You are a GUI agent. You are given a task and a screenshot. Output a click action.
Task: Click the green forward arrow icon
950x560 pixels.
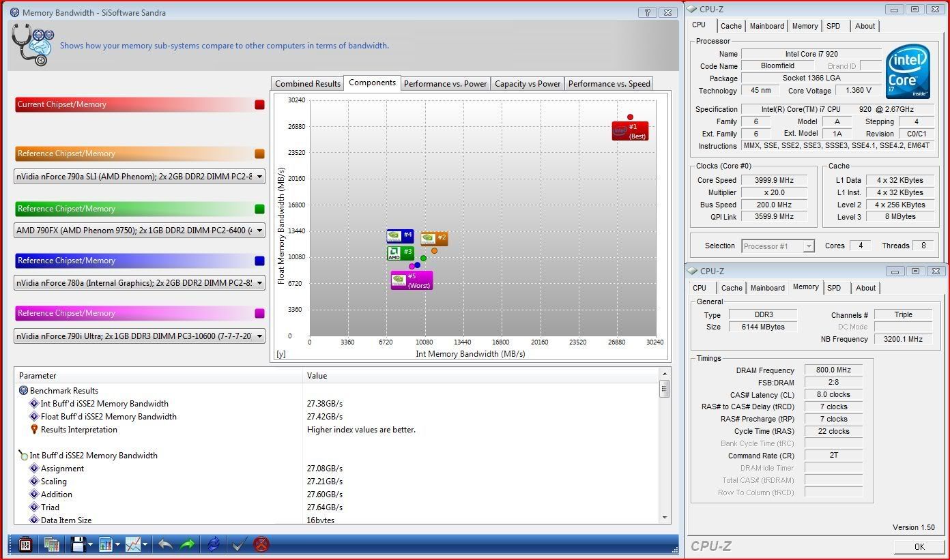click(187, 544)
